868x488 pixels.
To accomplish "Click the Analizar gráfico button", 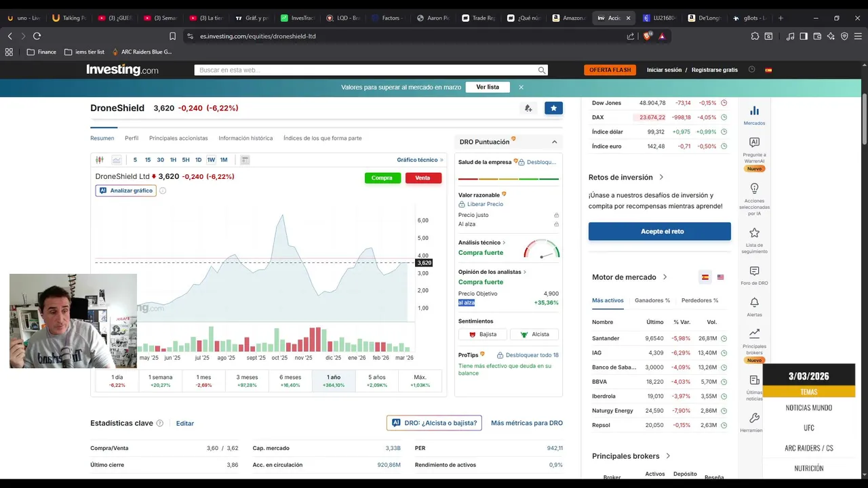I will click(126, 190).
